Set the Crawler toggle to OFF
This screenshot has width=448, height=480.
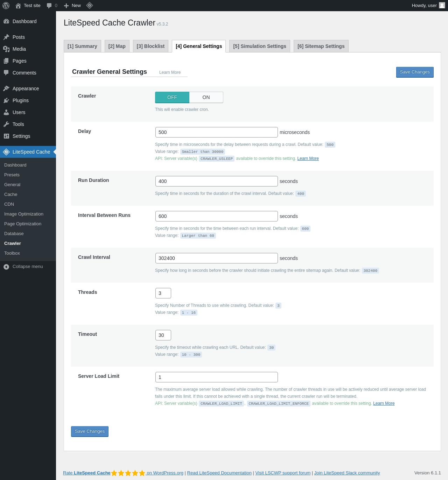click(x=172, y=97)
